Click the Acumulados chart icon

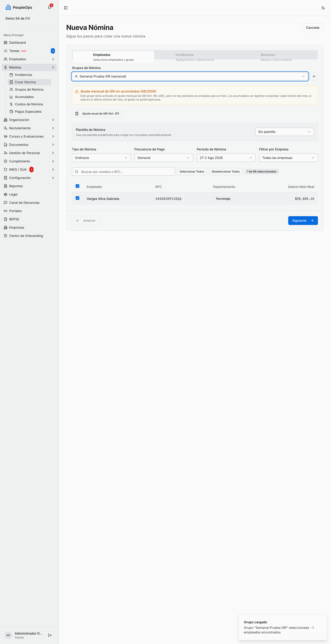(x=11, y=97)
